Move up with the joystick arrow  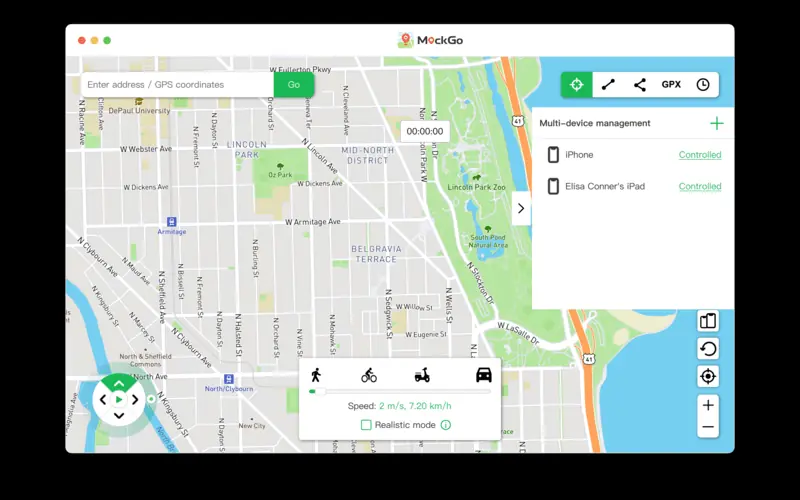[119, 383]
